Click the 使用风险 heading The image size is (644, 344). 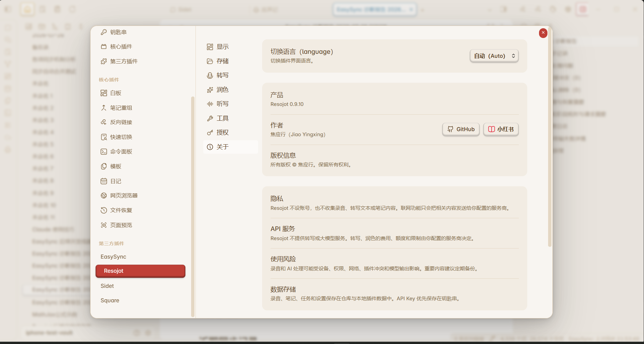pyautogui.click(x=283, y=259)
